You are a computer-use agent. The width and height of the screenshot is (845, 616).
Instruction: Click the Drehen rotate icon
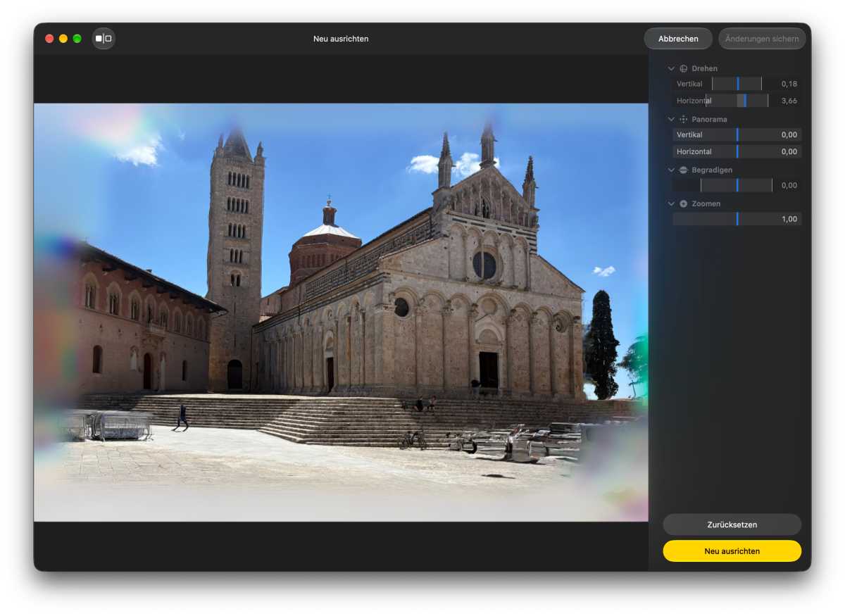click(x=683, y=68)
